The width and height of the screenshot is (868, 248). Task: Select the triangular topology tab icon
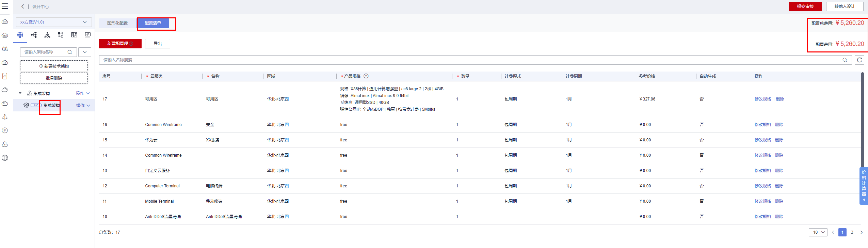point(47,35)
